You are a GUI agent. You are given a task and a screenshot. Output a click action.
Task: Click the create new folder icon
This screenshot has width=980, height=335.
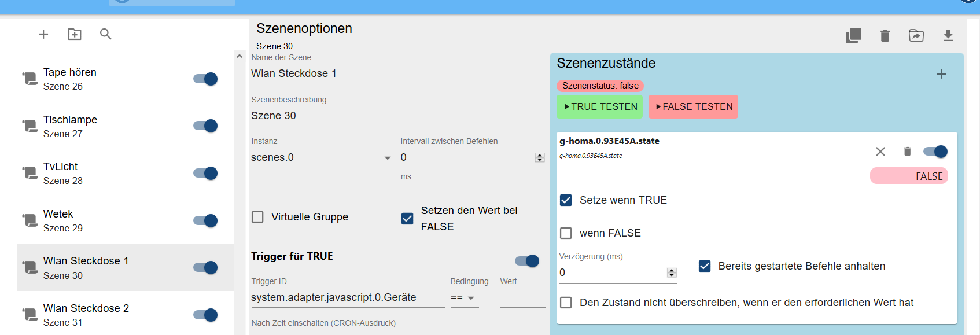point(75,34)
